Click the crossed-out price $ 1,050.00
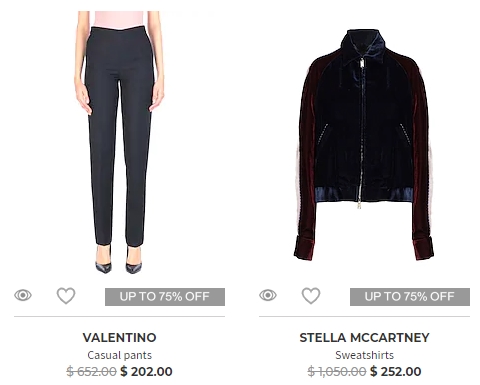The height and width of the screenshot is (385, 480). 337,371
